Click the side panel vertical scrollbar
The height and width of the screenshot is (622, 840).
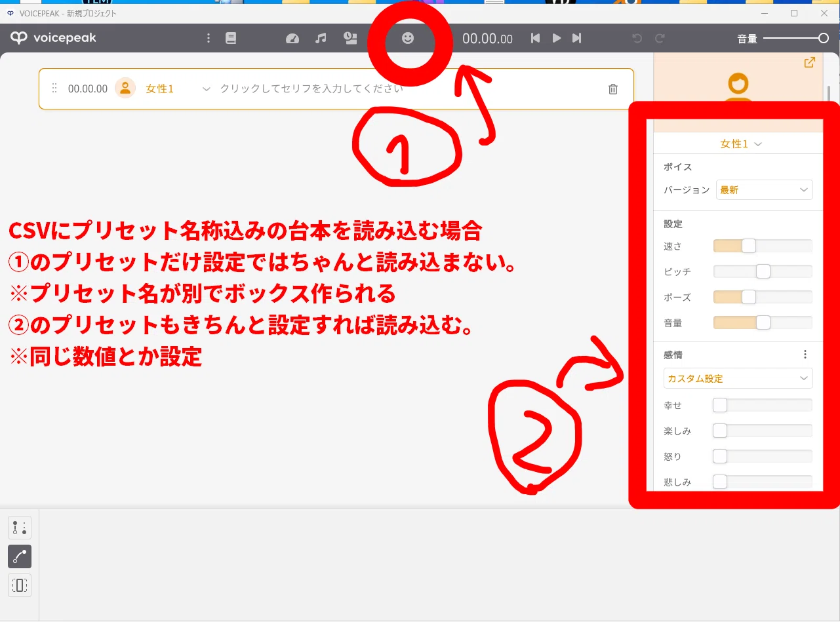coord(828,92)
